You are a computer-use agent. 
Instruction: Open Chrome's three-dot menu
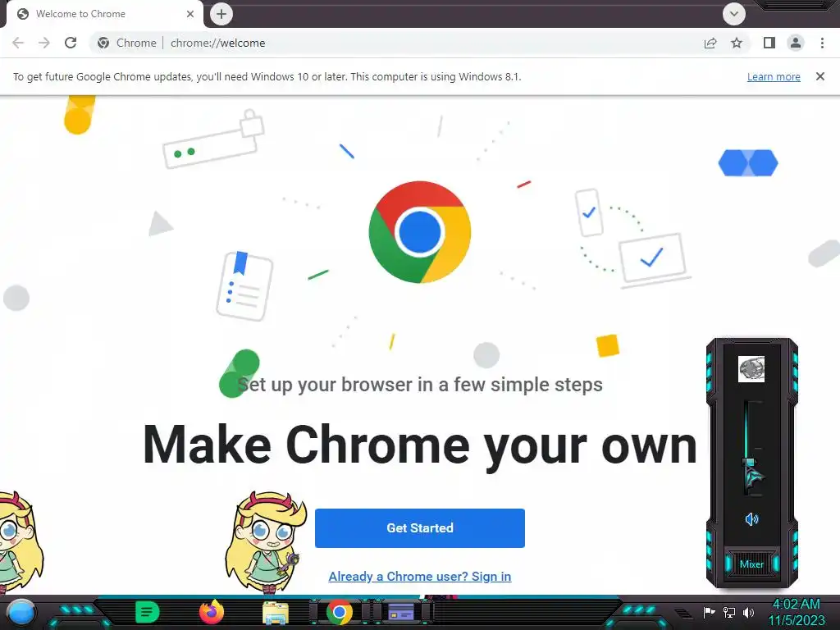822,43
